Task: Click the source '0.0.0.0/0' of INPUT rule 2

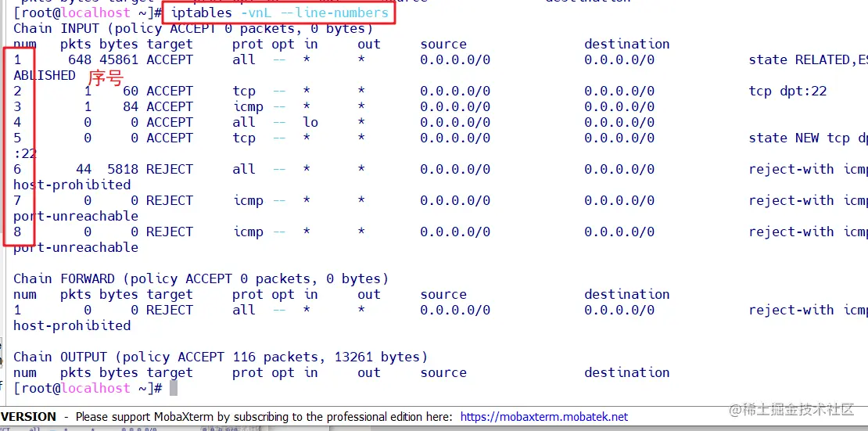Action: click(x=455, y=91)
